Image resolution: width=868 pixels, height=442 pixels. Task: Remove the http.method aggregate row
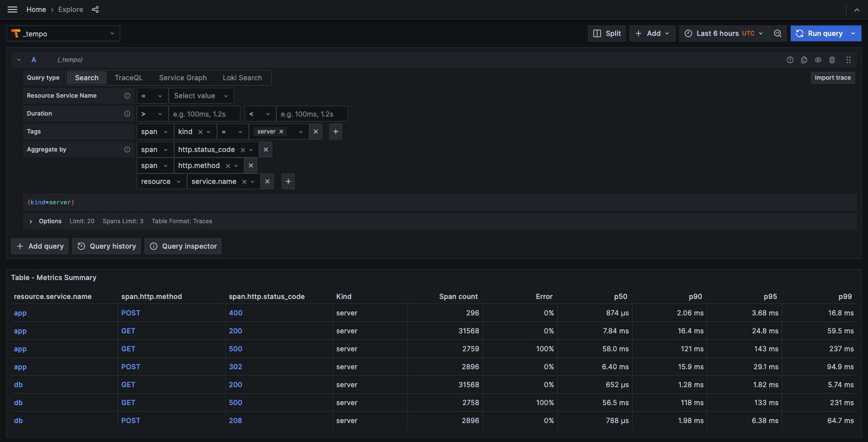click(x=251, y=165)
